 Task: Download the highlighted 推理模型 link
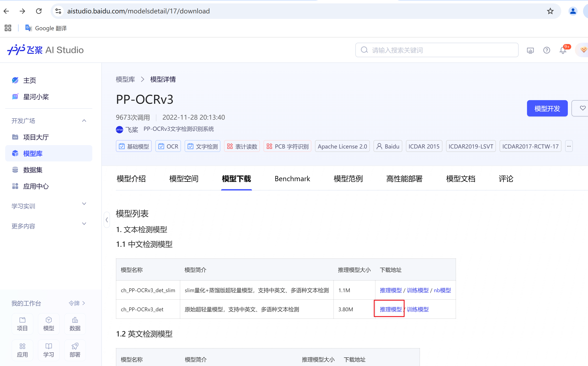[x=390, y=309]
